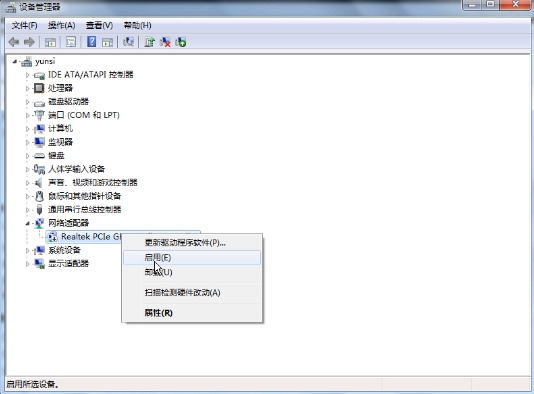534x394 pixels.
Task: Open the 帮助(H) menu
Action: 137,26
